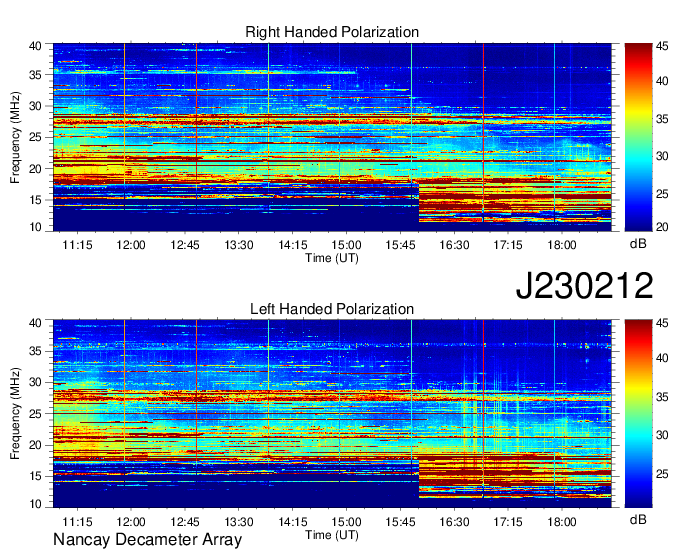
Task: Click the 10 MHz tick on Right Handed frequency axis
Action: click(x=36, y=227)
